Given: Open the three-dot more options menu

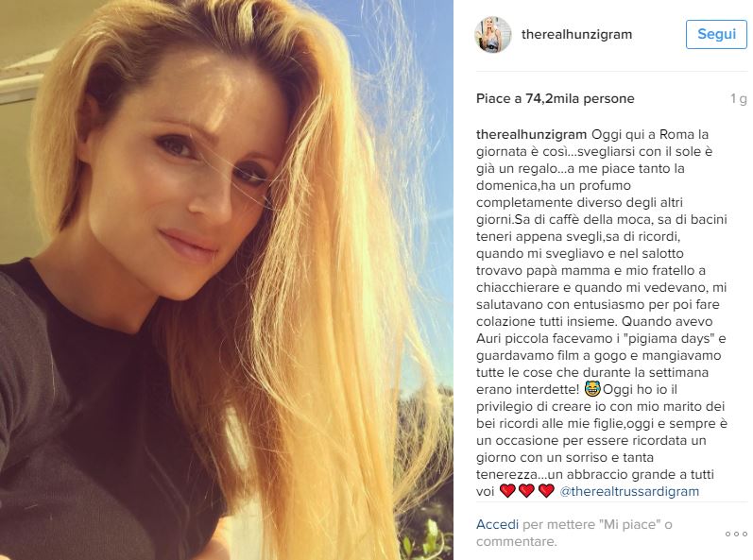Looking at the screenshot, I should click(736, 534).
